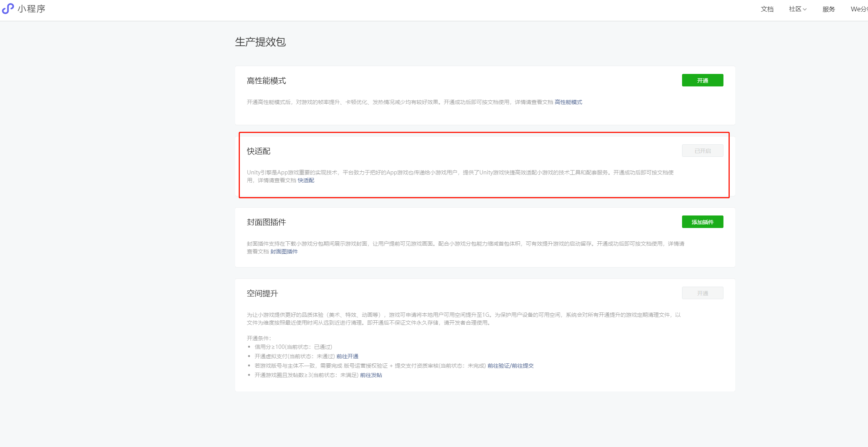
Task: Expand the 社区 dropdown menu
Action: tap(797, 9)
